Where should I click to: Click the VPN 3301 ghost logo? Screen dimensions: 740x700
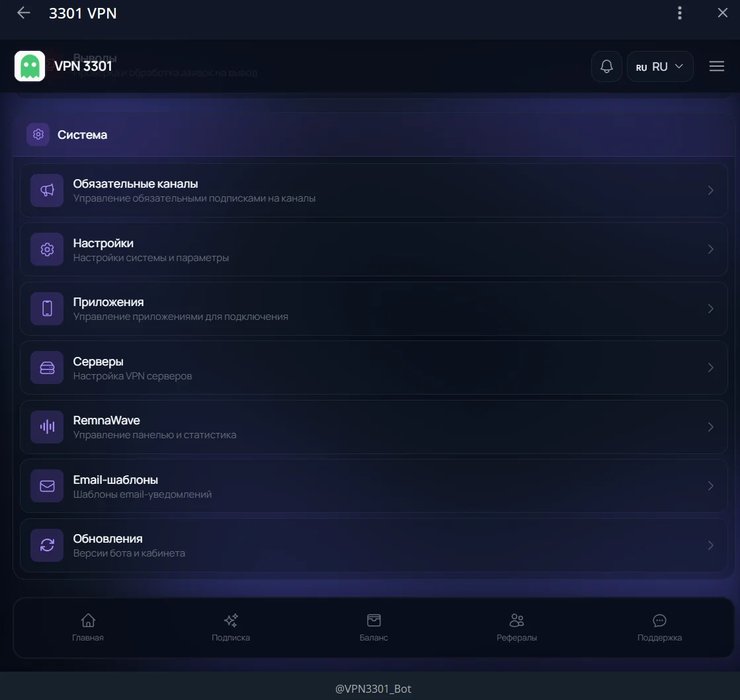click(x=29, y=66)
